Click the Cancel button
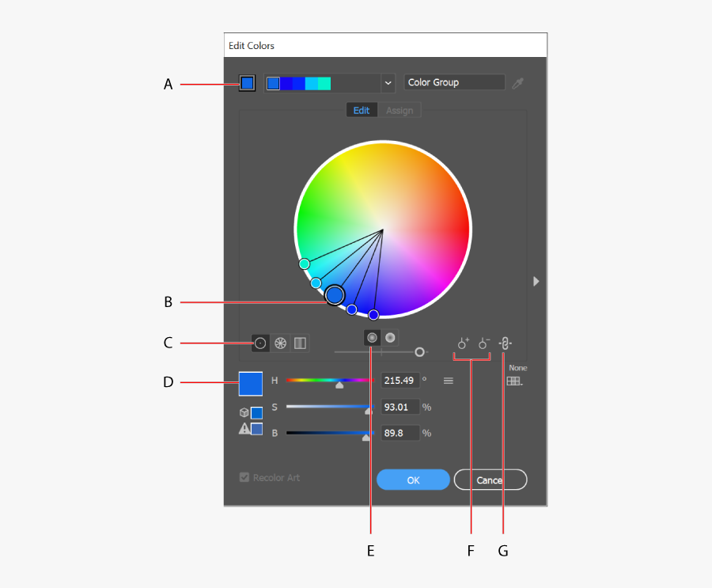 (x=490, y=480)
